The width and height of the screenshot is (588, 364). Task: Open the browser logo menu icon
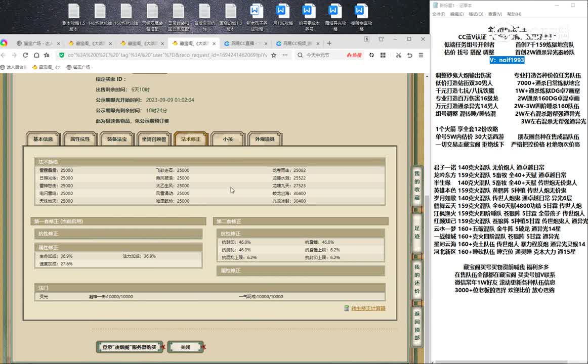point(4,43)
